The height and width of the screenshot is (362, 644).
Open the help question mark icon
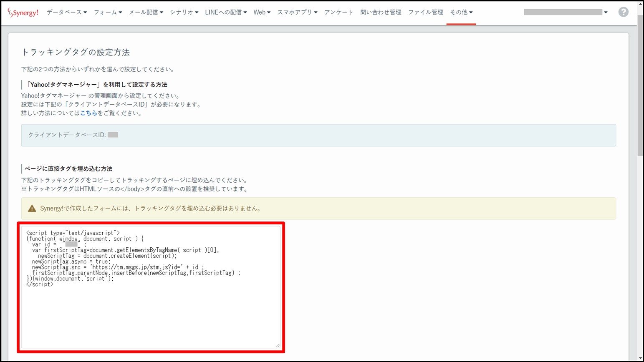pyautogui.click(x=623, y=12)
